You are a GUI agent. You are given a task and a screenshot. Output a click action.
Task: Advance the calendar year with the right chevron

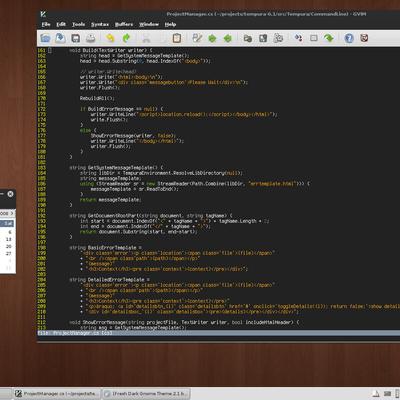12,213
